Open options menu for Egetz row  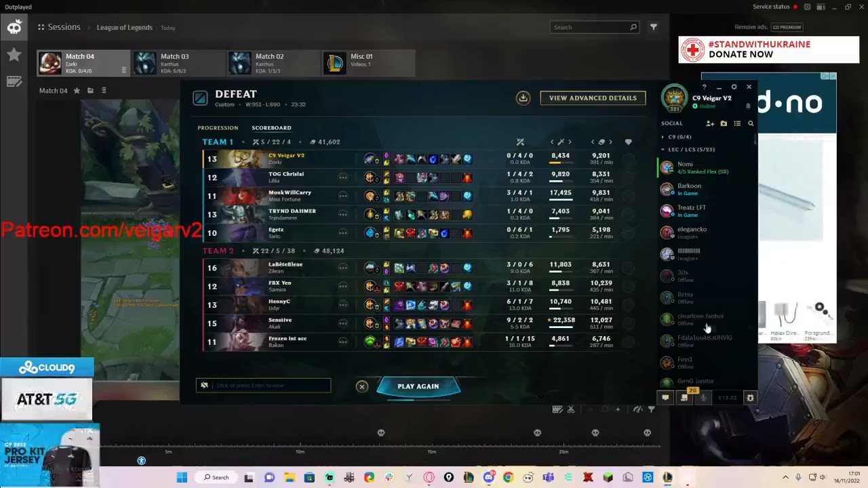click(x=343, y=233)
